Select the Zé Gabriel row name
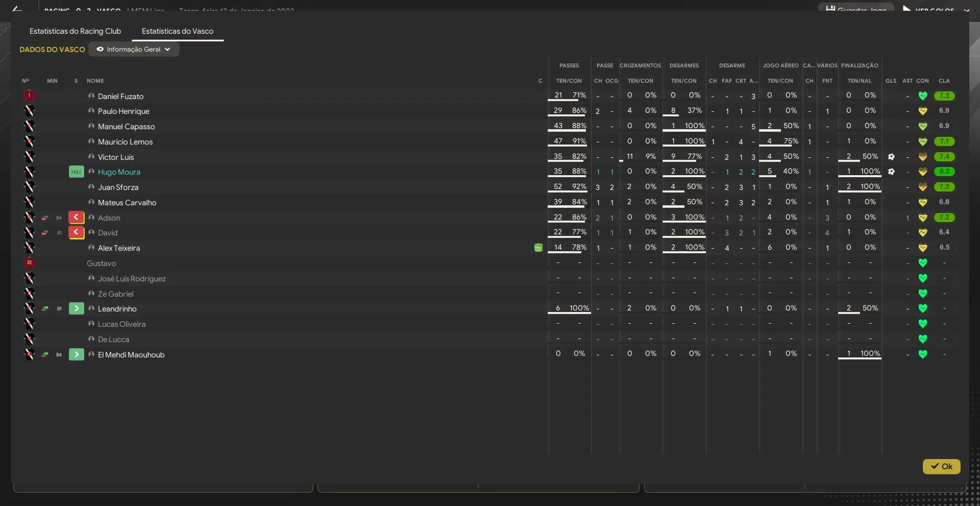 pos(115,294)
